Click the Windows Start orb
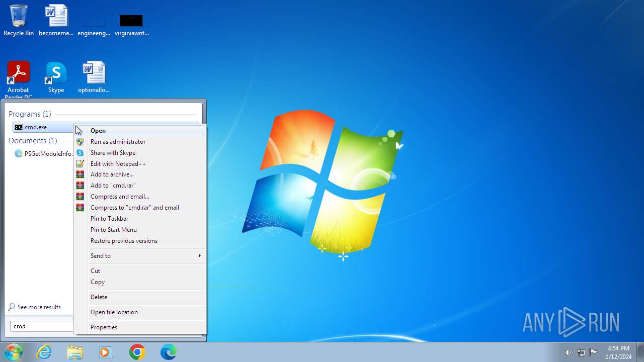Image resolution: width=644 pixels, height=362 pixels. tap(14, 352)
